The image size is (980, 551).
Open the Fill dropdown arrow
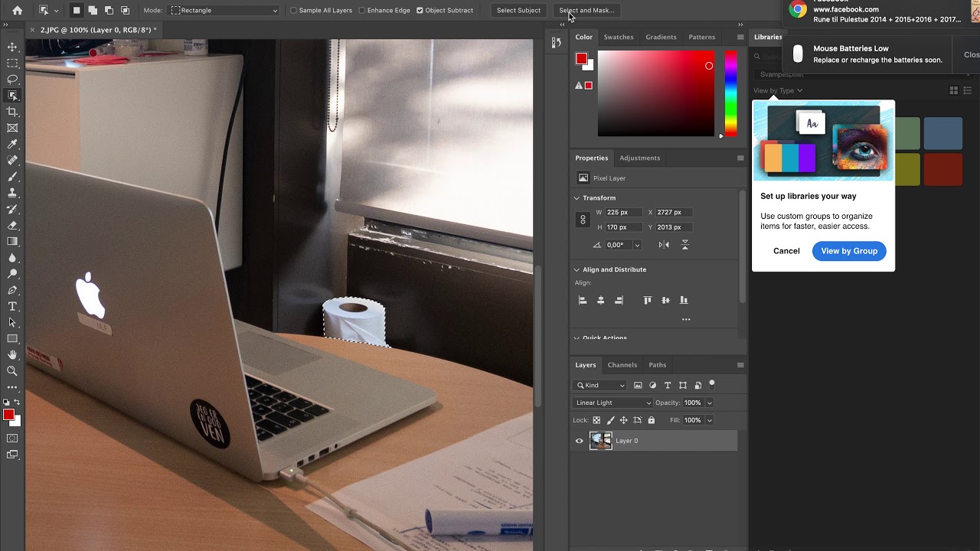tap(710, 420)
